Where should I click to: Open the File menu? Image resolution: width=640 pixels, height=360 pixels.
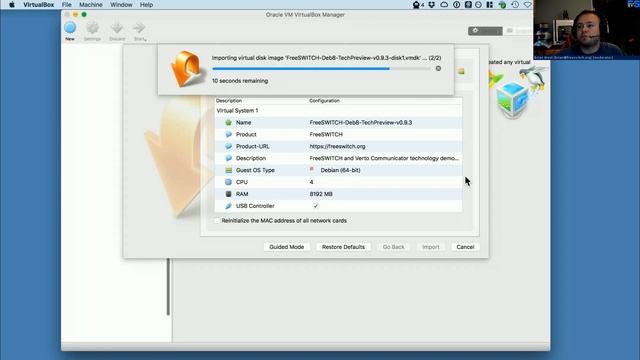tap(67, 5)
